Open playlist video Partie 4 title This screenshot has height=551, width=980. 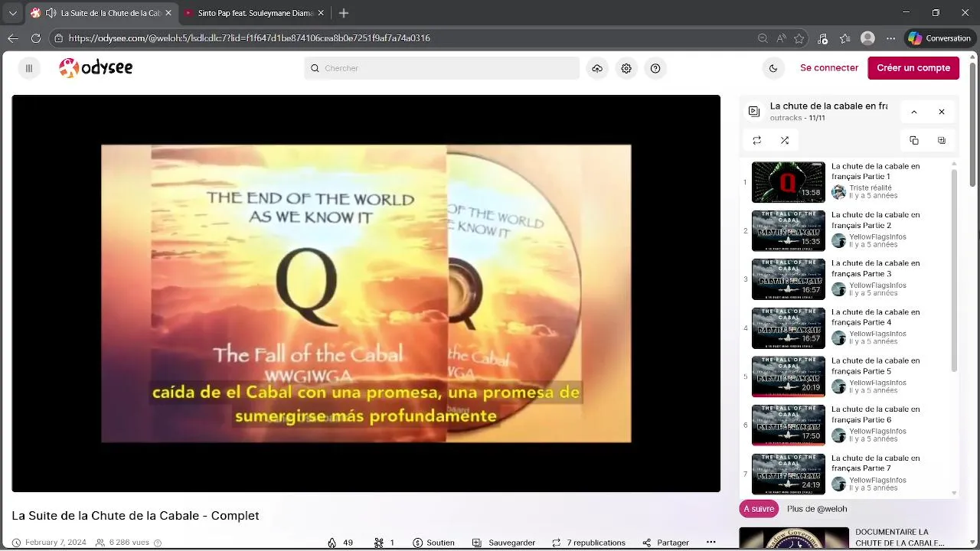[x=876, y=318]
